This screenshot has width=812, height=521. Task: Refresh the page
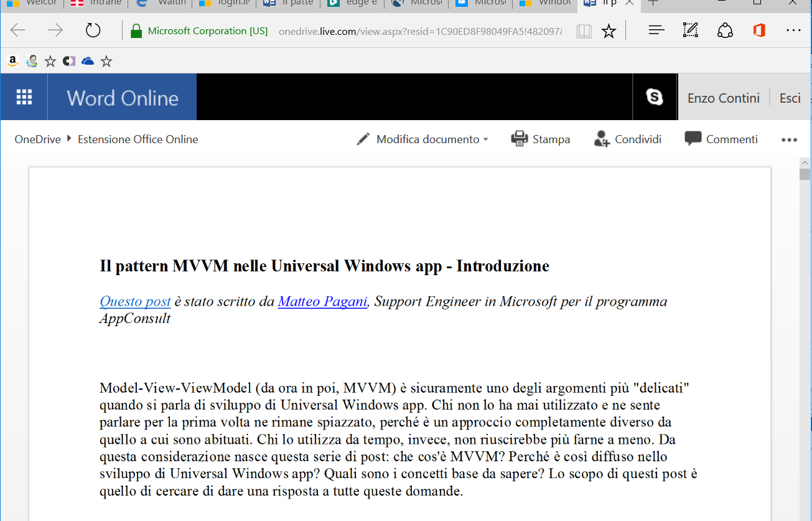(93, 31)
